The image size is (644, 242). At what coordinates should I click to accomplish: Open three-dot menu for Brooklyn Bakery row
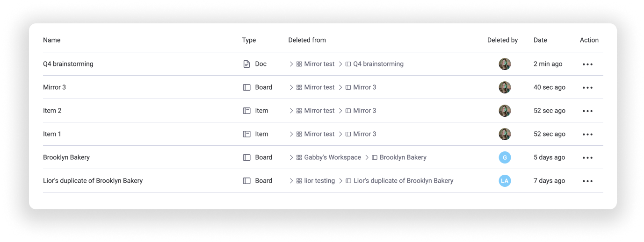pos(587,157)
